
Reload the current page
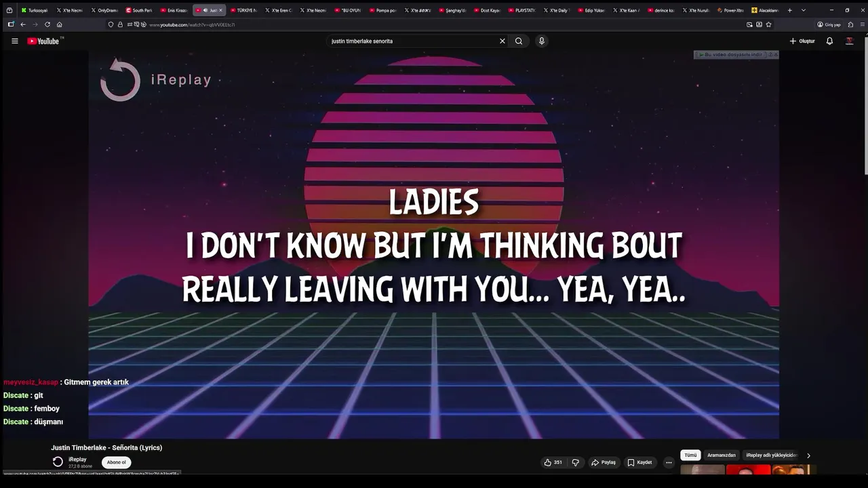pos(47,24)
